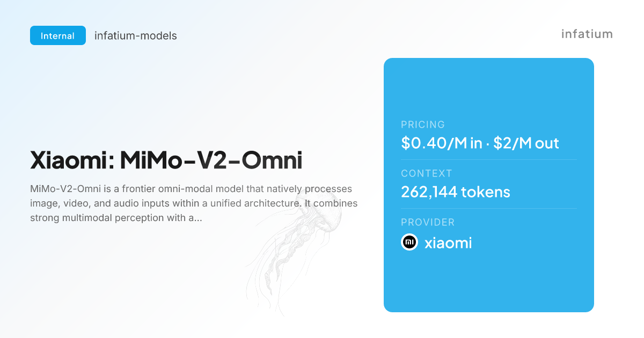The image size is (644, 338).
Task: Click the Xiaomi MI logo icon
Action: click(x=409, y=243)
